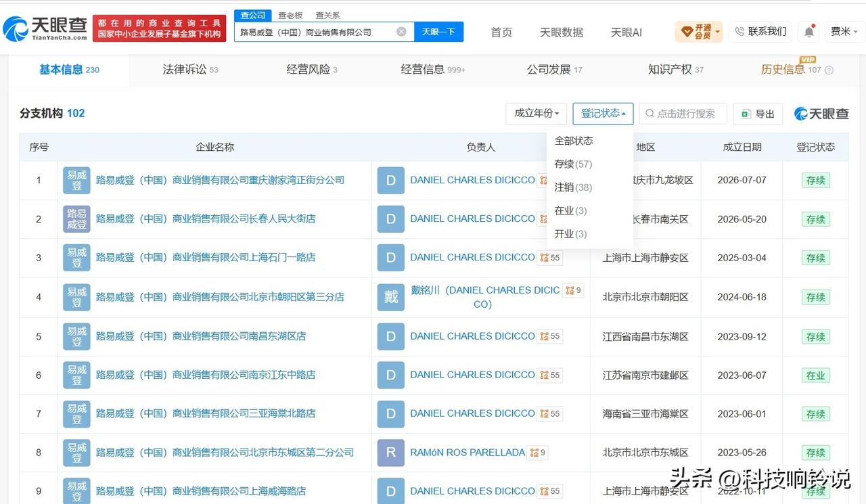The image size is (866, 504).
Task: Open the 上海威海路店 branch link
Action: [201, 491]
